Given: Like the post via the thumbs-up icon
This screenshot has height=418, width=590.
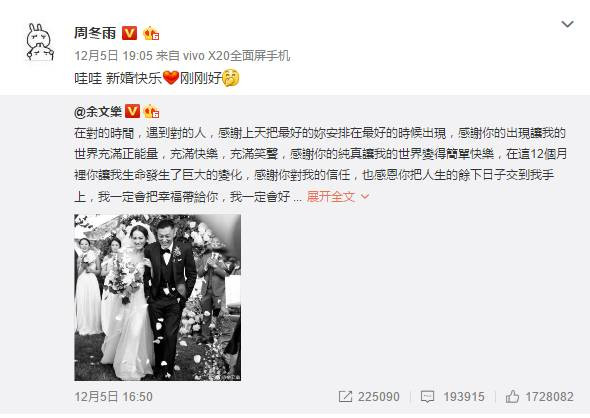Looking at the screenshot, I should (x=512, y=396).
